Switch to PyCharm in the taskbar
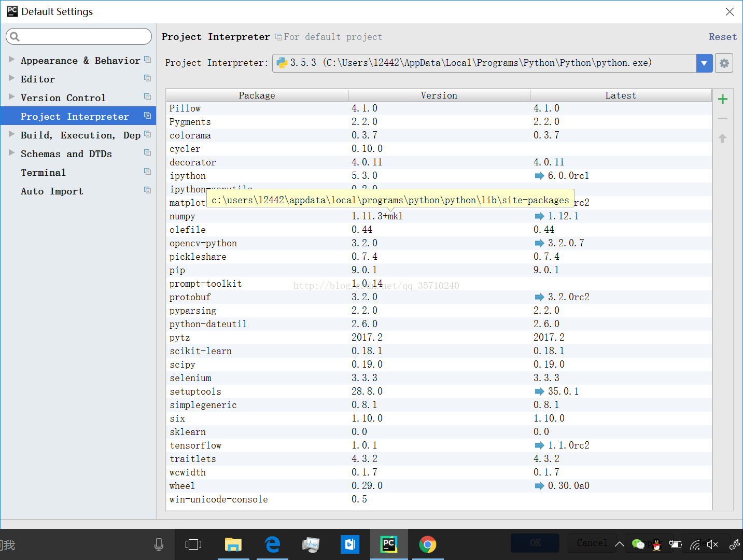Viewport: 743px width, 560px height. 389,544
